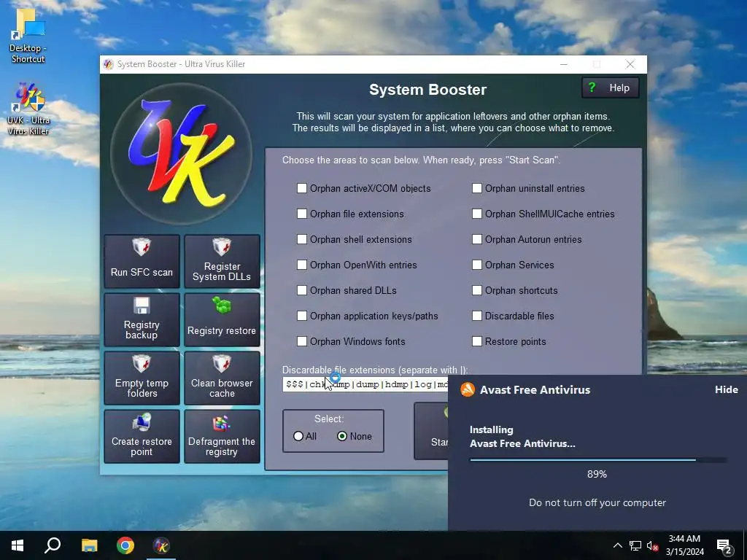The image size is (747, 560).
Task: Open the Help button
Action: pyautogui.click(x=611, y=87)
